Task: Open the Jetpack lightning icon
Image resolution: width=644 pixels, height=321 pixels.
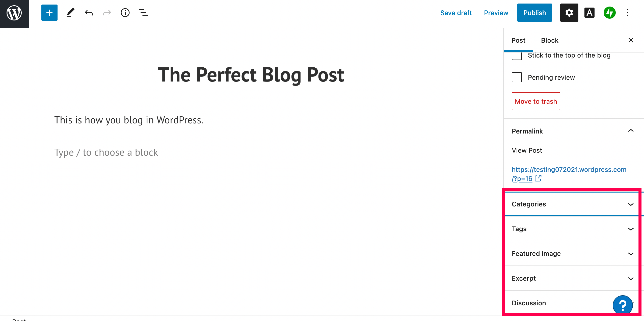Action: click(x=609, y=13)
